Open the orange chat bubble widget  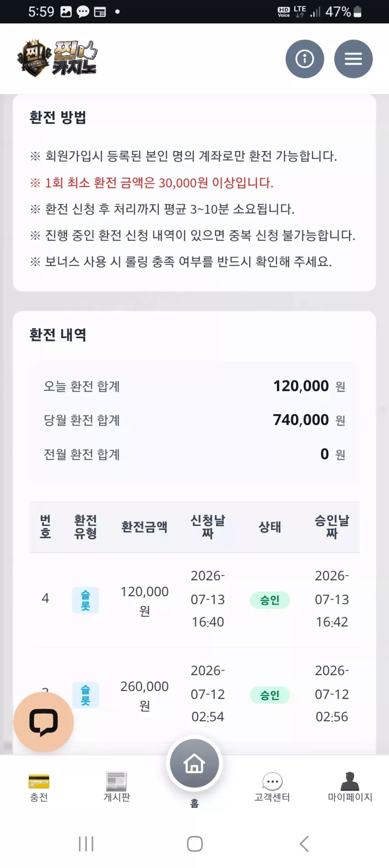[x=43, y=722]
